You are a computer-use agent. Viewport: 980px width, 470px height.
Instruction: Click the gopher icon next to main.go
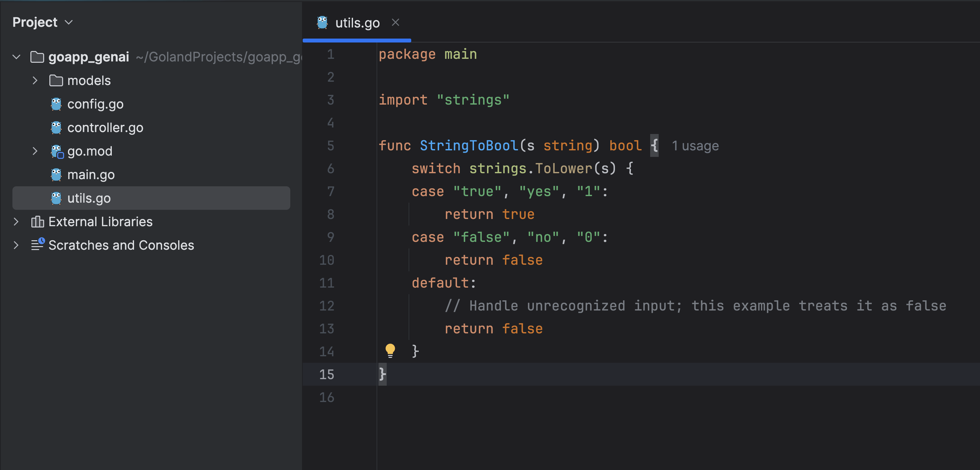pos(56,175)
